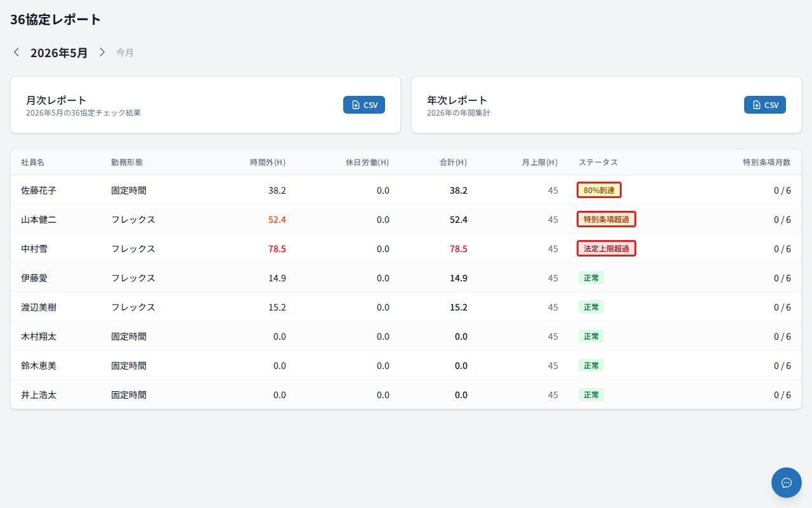
Task: Select employee 中村雪
Action: [34, 249]
